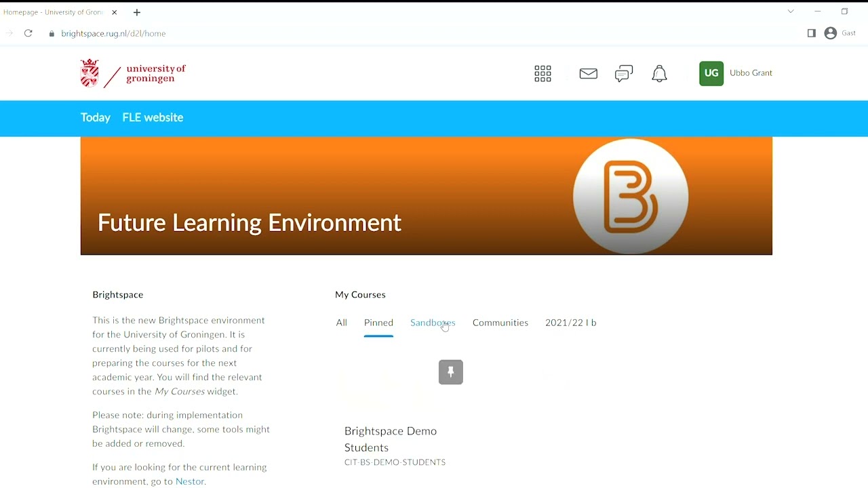Viewport: 868px width, 488px height.
Task: Select the Homepage browser tab
Action: (54, 13)
